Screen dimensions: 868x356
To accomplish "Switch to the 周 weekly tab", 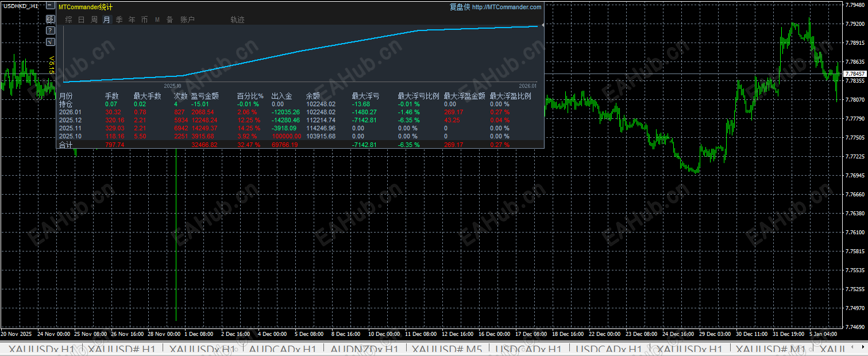I will click(94, 20).
